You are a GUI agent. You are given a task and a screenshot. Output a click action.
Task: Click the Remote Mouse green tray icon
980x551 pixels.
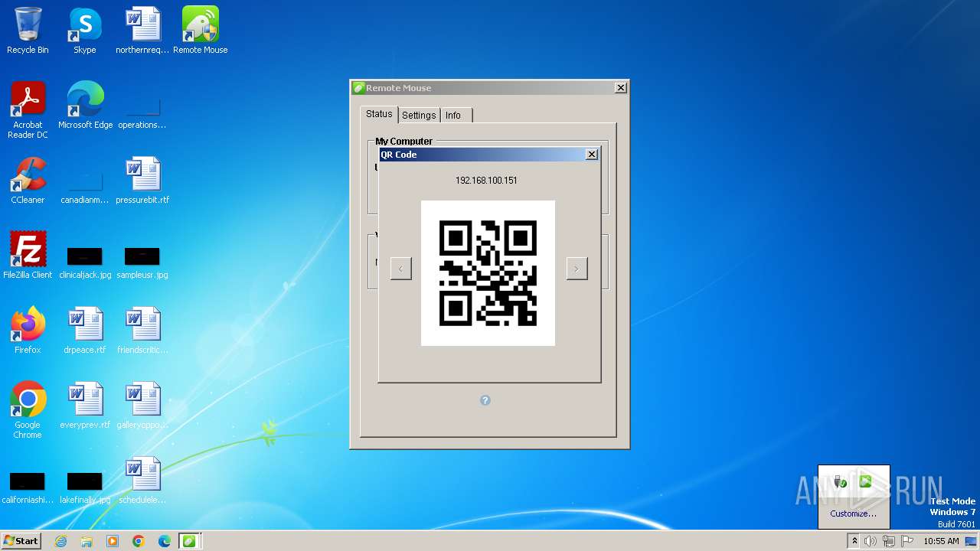866,481
